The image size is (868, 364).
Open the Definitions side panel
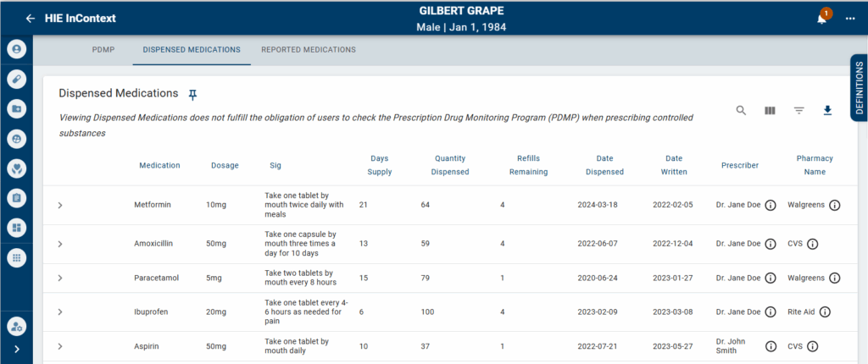coord(859,88)
